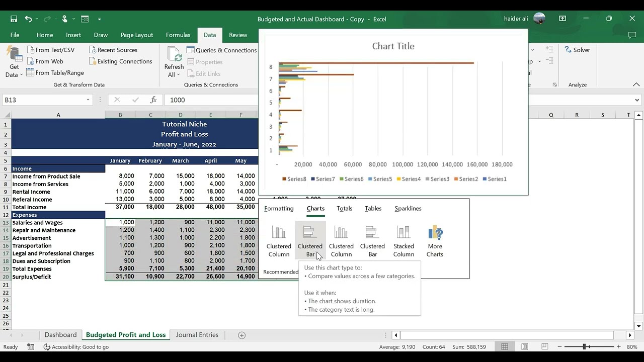Click the macro recording icon in status bar

click(x=31, y=347)
